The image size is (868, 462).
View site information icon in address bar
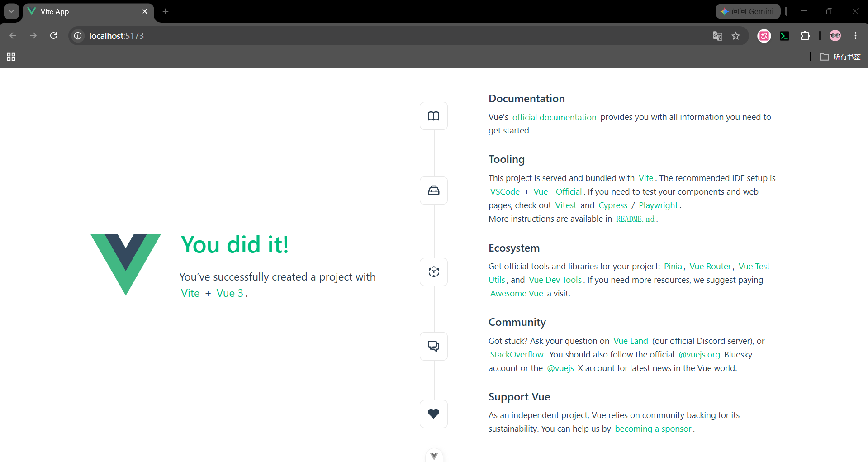coord(78,36)
